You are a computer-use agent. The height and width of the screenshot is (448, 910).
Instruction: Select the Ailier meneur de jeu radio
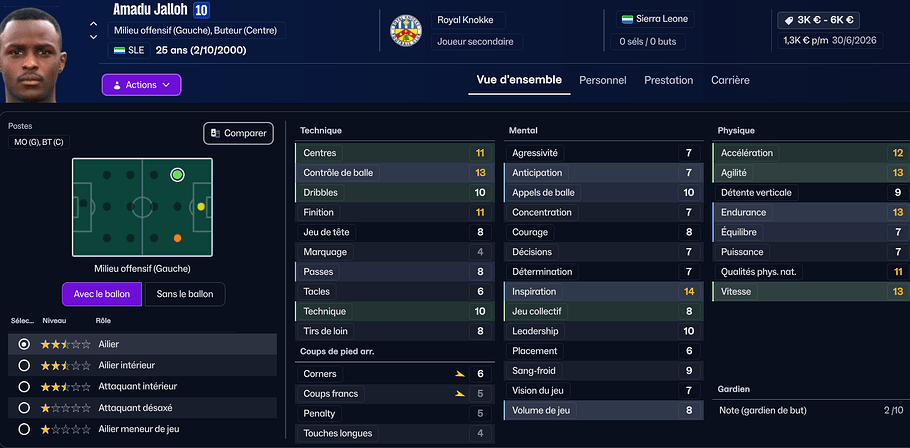click(24, 429)
